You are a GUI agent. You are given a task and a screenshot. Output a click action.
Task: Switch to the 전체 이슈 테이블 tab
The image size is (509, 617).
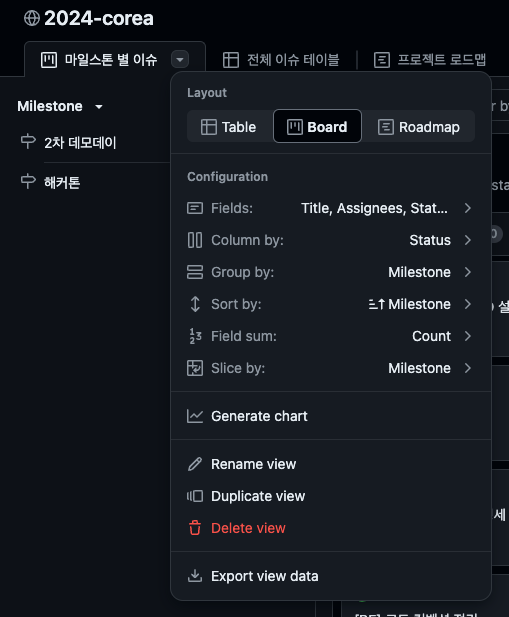pos(281,60)
